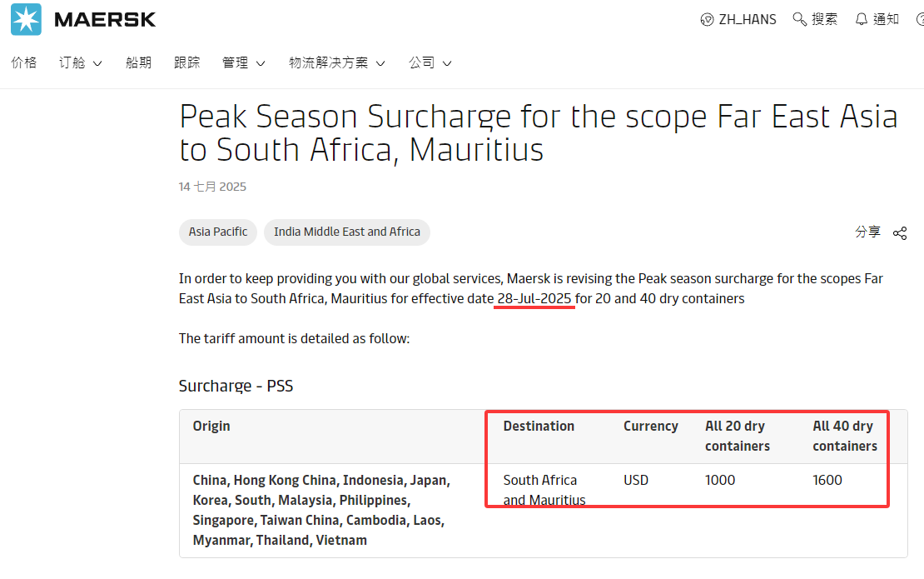
Task: Select the India Middle East and Africa tag
Action: (347, 232)
